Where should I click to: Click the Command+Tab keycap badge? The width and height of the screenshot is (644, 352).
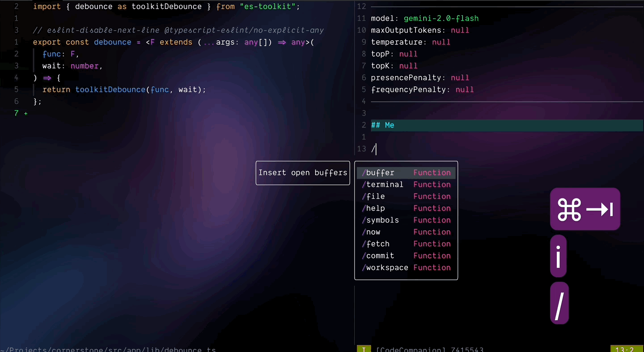tap(585, 209)
